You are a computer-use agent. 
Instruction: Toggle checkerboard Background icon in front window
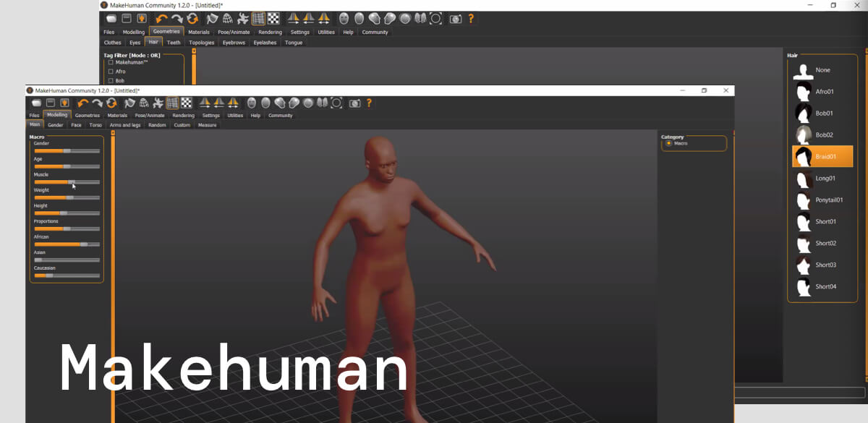pos(187,103)
